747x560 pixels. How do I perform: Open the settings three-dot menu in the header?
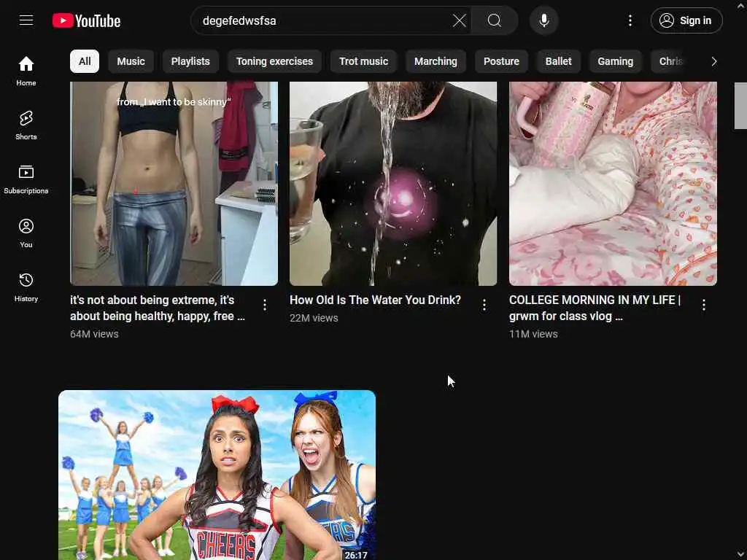tap(630, 20)
